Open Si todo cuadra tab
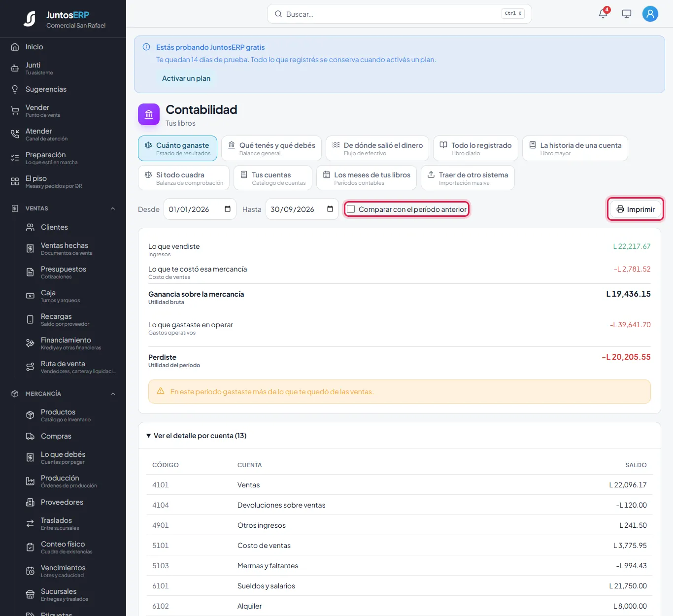Viewport: 673px width, 616px height. tap(184, 178)
